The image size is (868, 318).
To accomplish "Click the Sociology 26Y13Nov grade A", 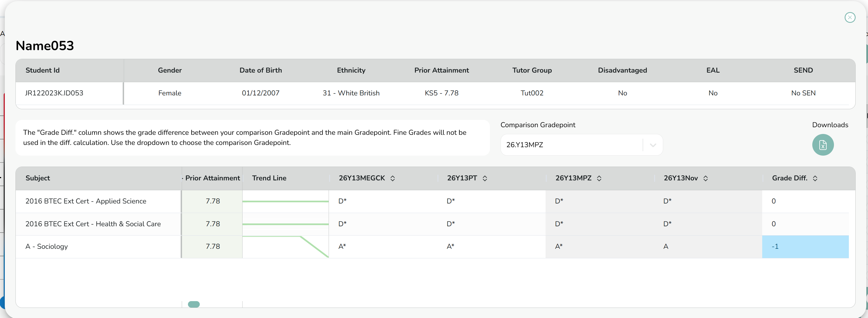I will (665, 247).
